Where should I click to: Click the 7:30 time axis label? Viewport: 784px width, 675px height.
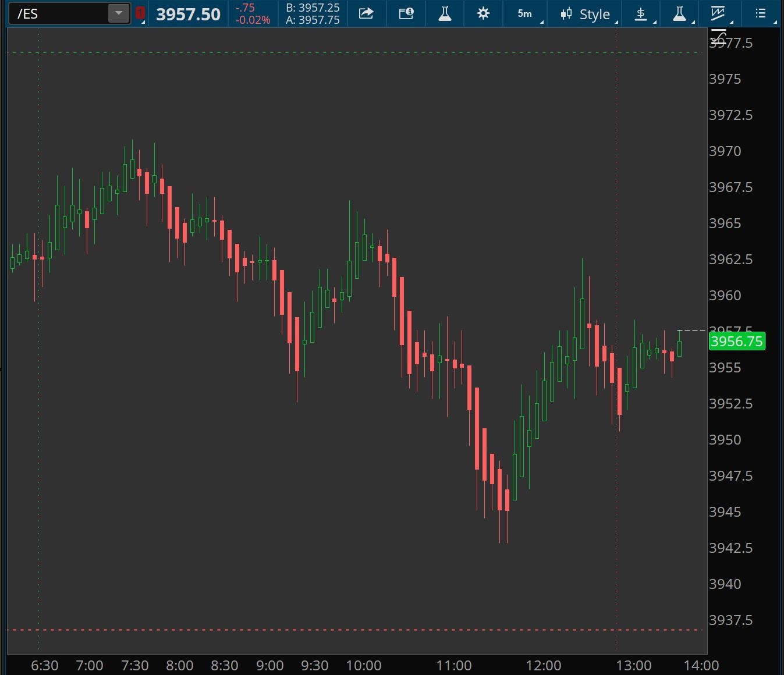coord(135,666)
